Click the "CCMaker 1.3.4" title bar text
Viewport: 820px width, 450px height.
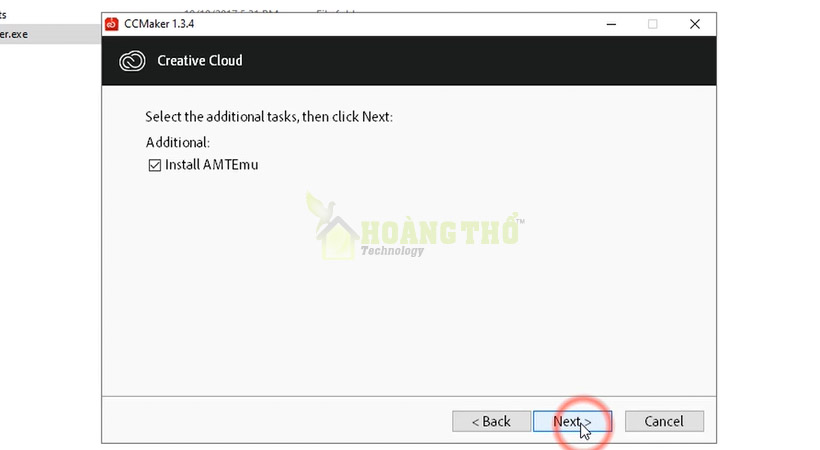[x=159, y=24]
